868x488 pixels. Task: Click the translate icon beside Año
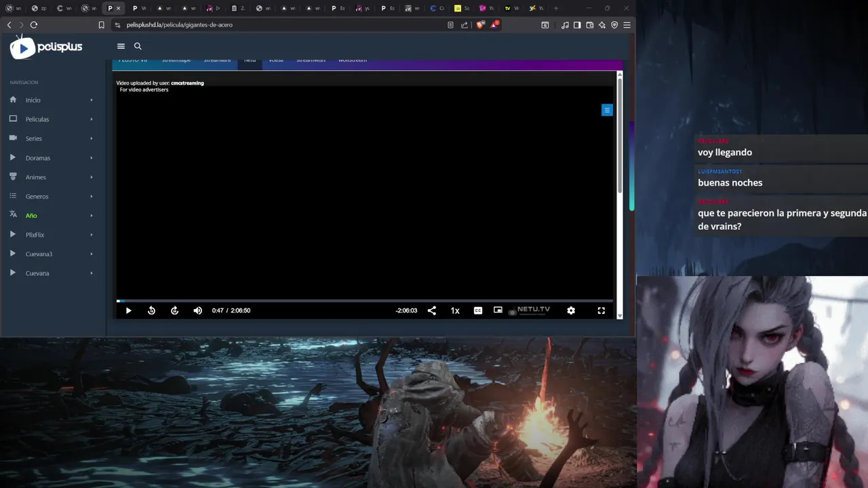pos(13,215)
